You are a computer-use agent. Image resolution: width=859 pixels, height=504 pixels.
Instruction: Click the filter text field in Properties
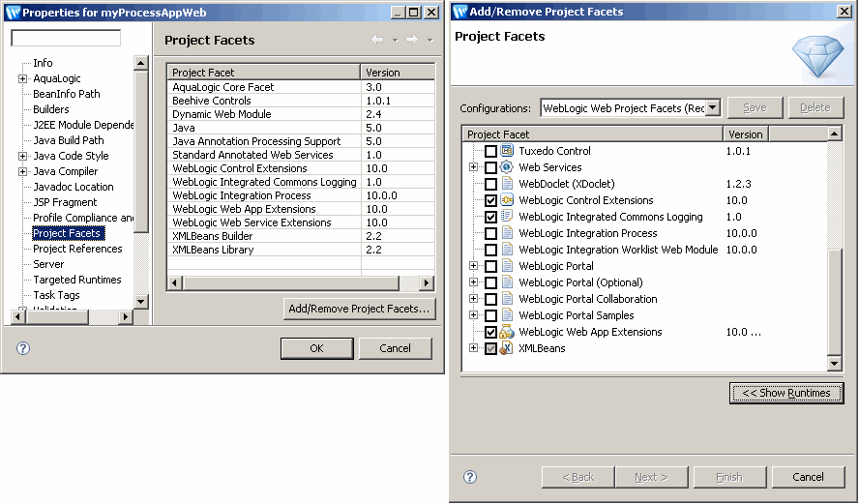point(66,38)
